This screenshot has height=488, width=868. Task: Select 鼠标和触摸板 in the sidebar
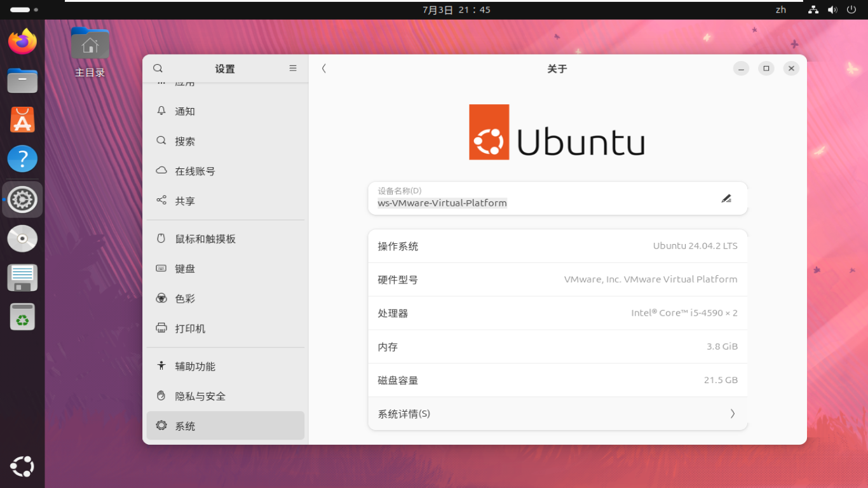(226, 239)
